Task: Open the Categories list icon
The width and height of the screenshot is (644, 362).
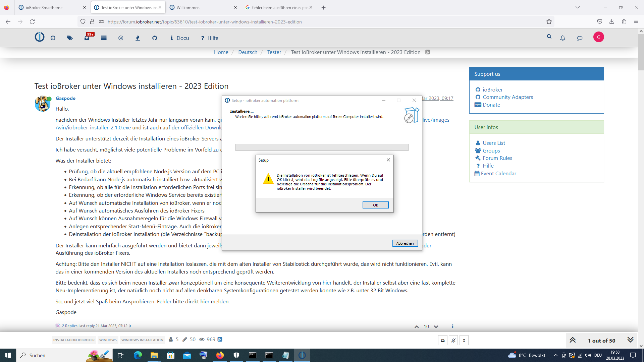Action: click(104, 38)
